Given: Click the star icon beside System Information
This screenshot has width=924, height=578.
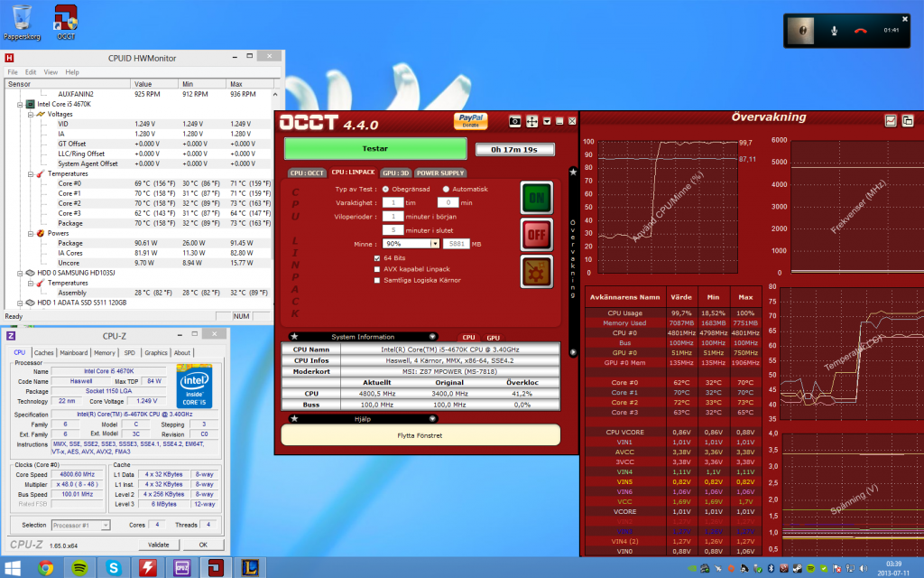Looking at the screenshot, I should [x=294, y=337].
